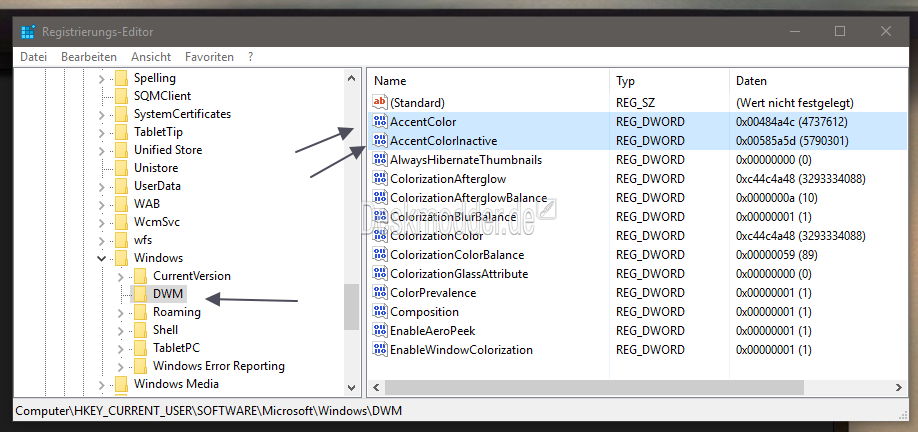Open the Ansicht menu
Image resolution: width=918 pixels, height=432 pixels.
(151, 57)
